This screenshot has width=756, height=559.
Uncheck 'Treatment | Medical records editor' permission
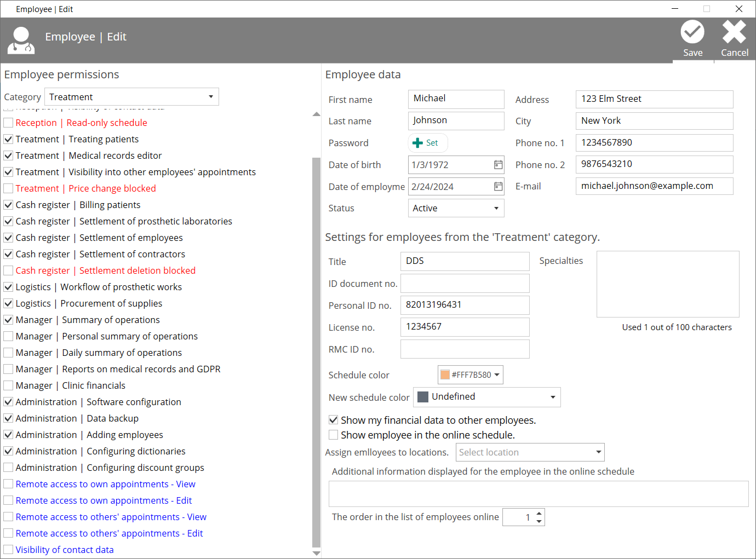click(8, 155)
